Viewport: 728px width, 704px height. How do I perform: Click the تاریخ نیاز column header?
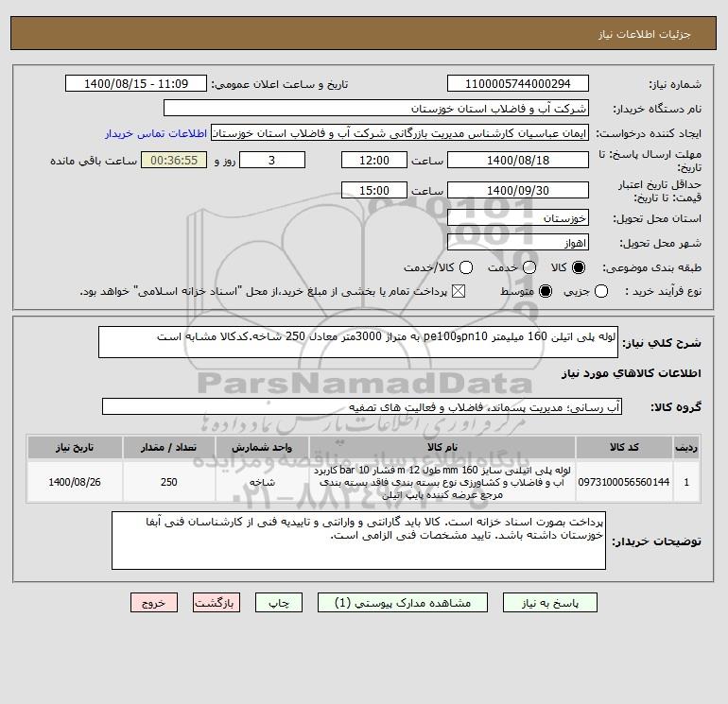pos(75,447)
